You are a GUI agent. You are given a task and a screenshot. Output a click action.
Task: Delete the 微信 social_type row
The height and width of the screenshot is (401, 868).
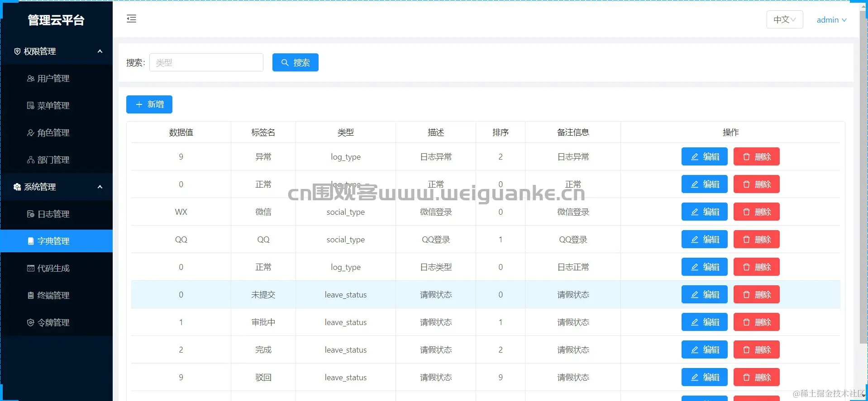756,212
